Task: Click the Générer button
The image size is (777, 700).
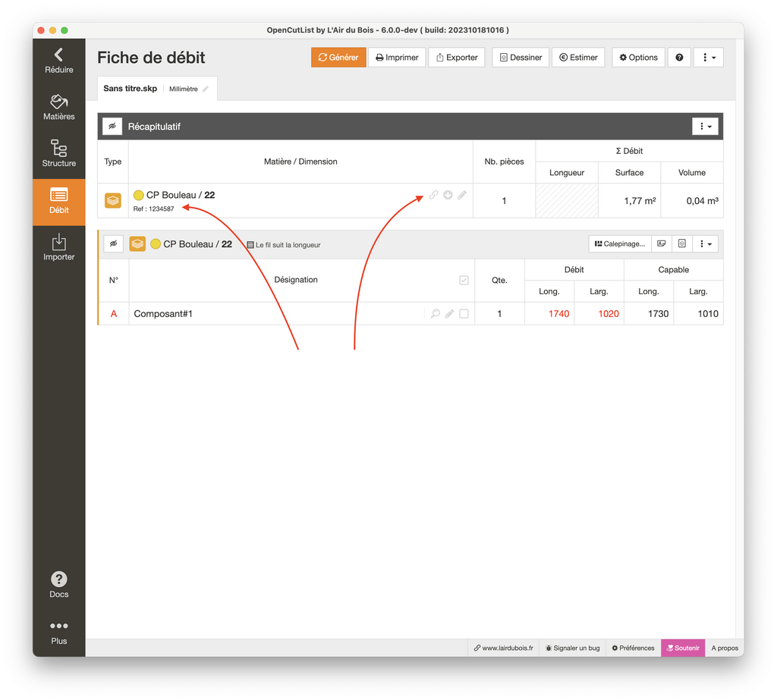Action: pos(338,58)
